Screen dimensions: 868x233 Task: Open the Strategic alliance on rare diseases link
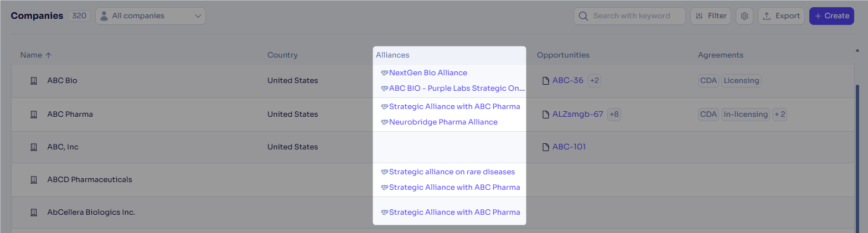[x=452, y=172]
